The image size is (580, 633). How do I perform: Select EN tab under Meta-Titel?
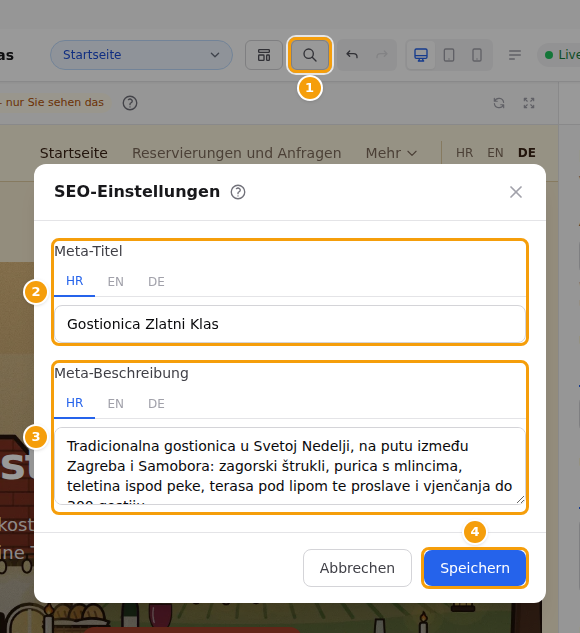click(115, 281)
